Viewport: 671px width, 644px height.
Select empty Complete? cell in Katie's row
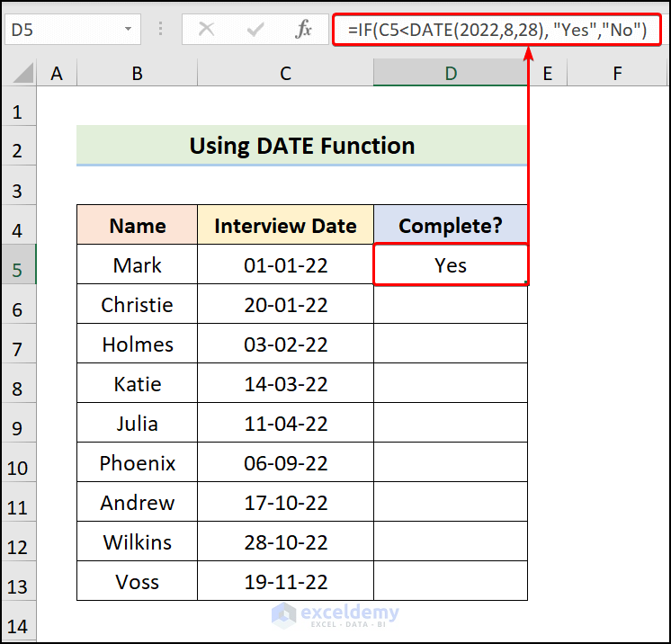tap(451, 383)
